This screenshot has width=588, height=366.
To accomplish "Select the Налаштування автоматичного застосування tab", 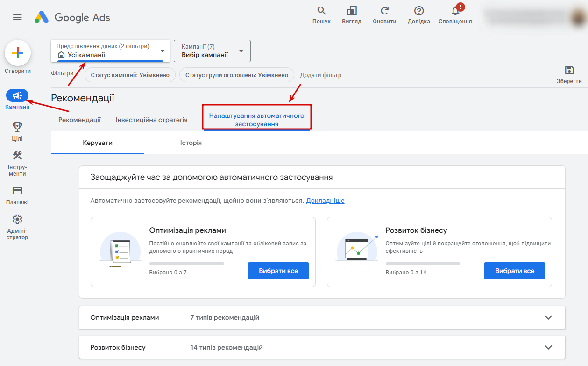I will click(256, 120).
